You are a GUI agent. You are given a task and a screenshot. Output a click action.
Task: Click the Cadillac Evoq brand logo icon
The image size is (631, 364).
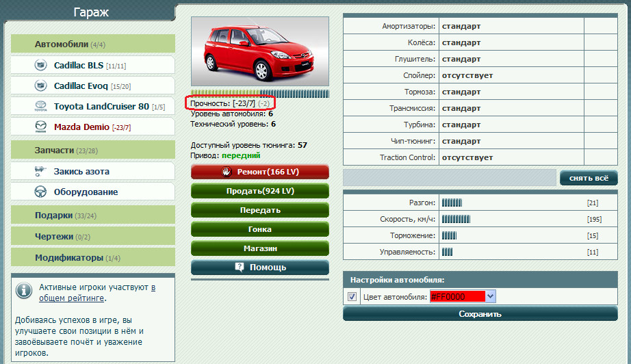[x=40, y=86]
